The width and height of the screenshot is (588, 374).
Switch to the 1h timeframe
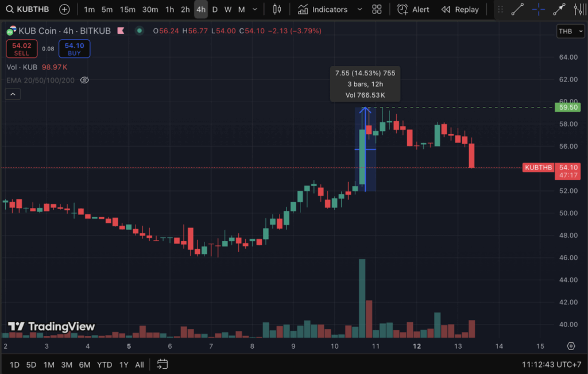coord(169,9)
